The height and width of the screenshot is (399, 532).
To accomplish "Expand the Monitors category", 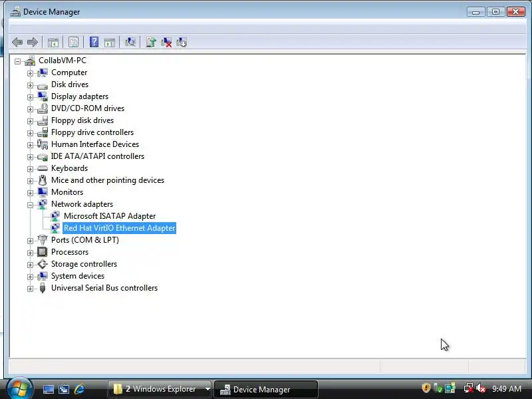I will (30, 193).
